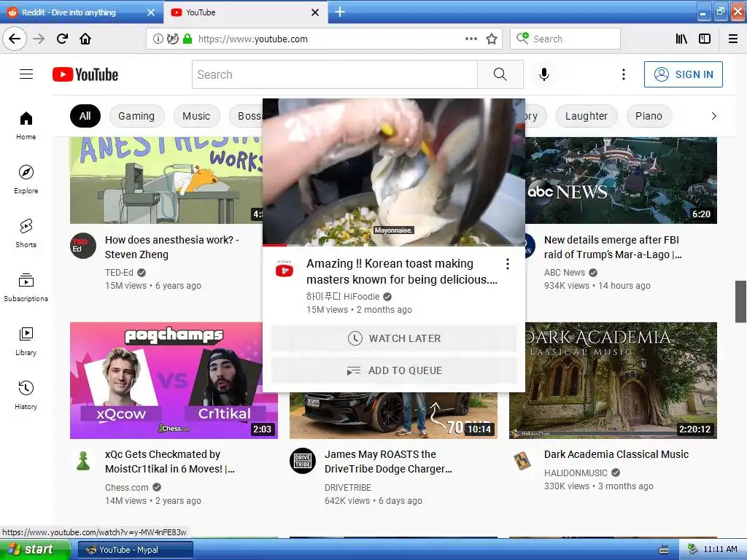The height and width of the screenshot is (560, 747).
Task: Open James May ROASTS video title
Action: [x=388, y=462]
